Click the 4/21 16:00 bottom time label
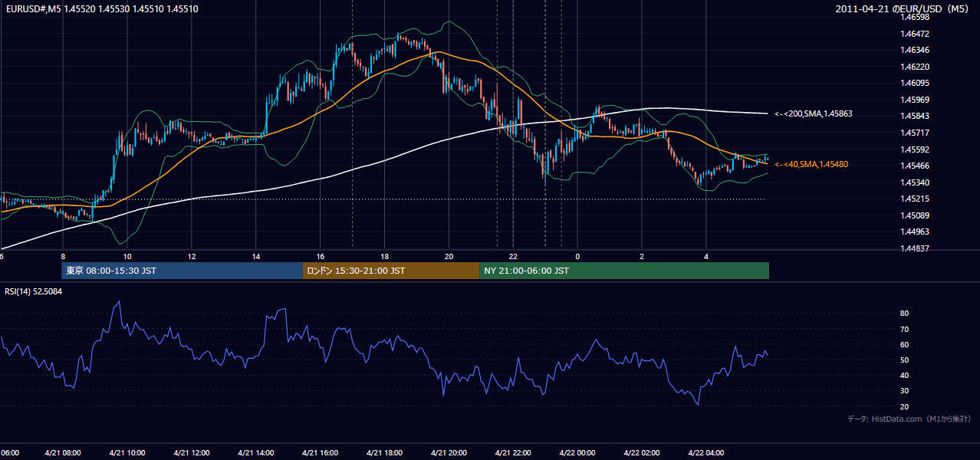This screenshot has width=980, height=460. [x=321, y=452]
